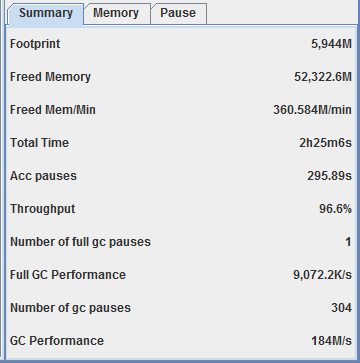
Task: Select the 184M/s GC Performance value
Action: tap(331, 341)
